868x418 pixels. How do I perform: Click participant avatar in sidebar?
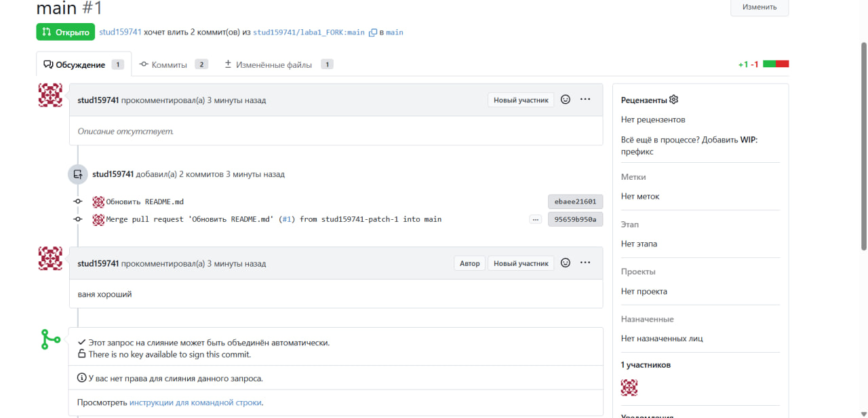click(629, 387)
